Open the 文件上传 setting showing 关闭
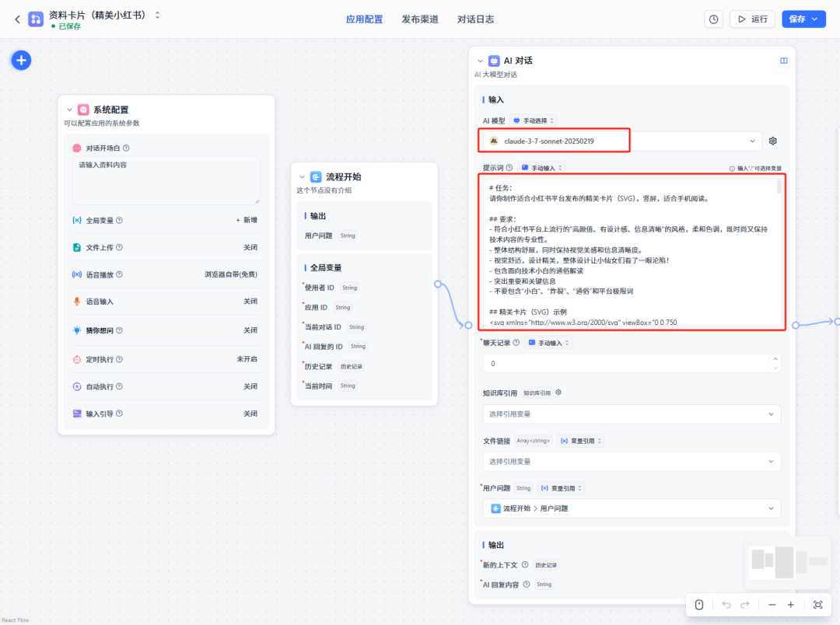Image resolution: width=840 pixels, height=625 pixels. pos(250,247)
